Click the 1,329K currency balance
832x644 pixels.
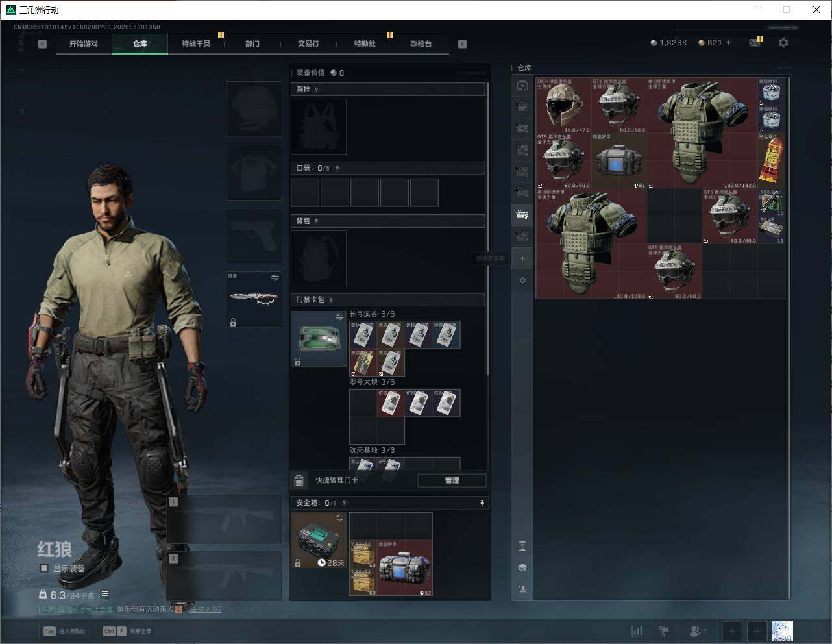(668, 43)
